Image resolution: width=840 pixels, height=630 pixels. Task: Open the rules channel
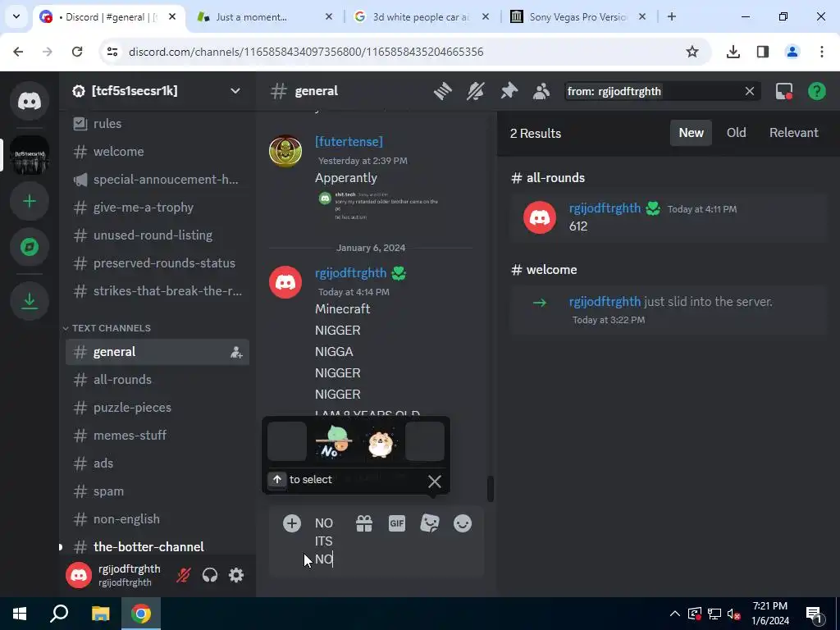(x=157, y=124)
